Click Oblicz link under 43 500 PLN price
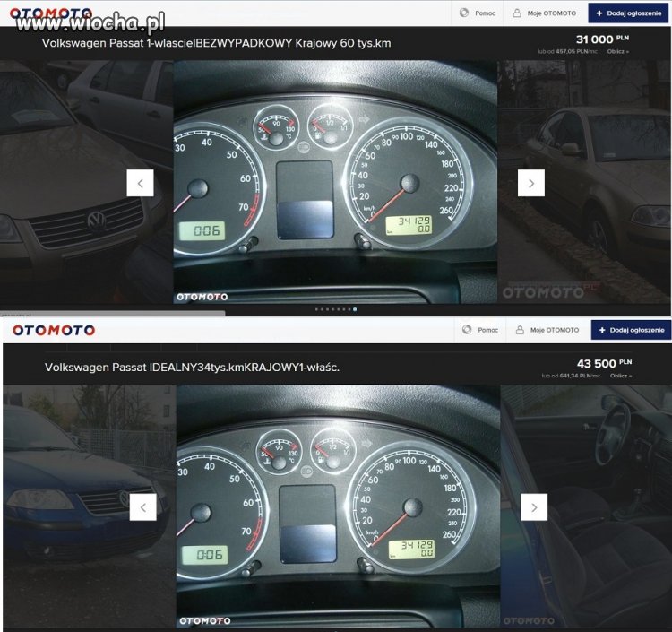672x632 pixels. 621,376
